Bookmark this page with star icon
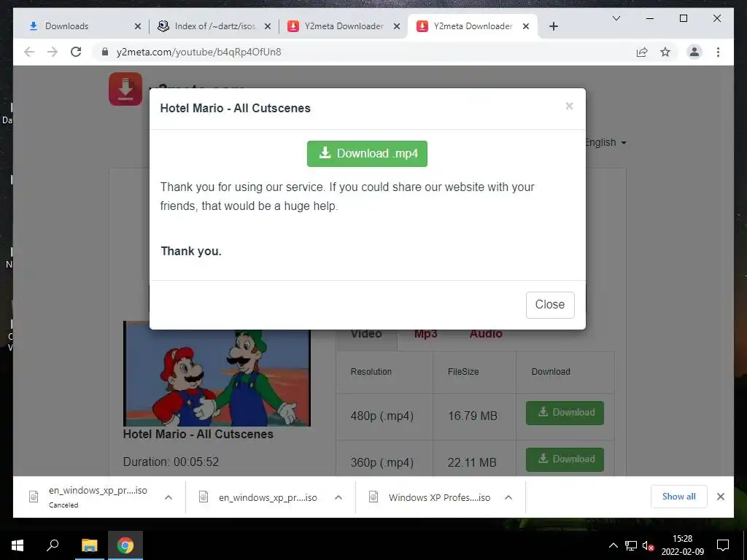 pyautogui.click(x=665, y=52)
